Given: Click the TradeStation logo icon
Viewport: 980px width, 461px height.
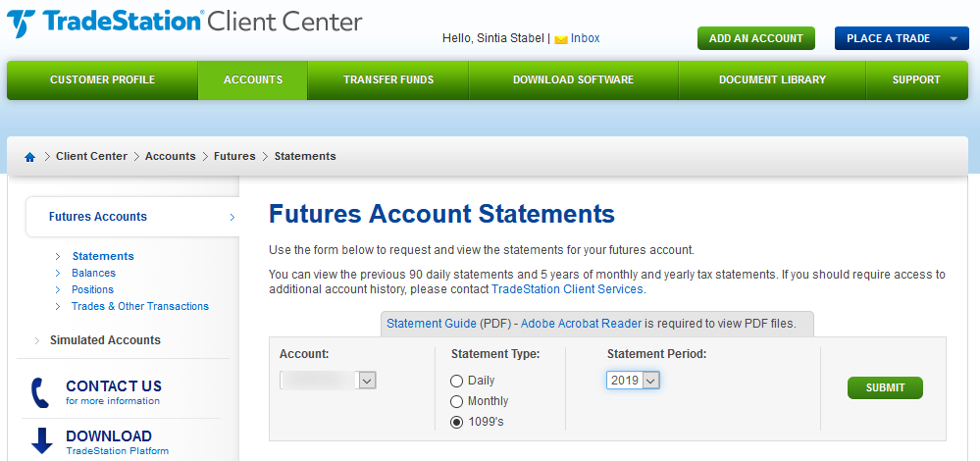Looking at the screenshot, I should pyautogui.click(x=22, y=24).
